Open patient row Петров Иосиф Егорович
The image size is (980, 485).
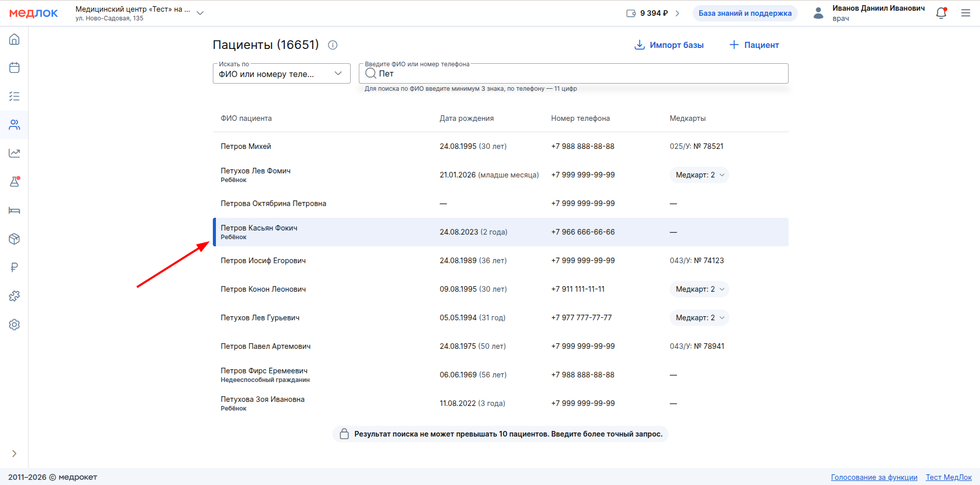[x=263, y=261]
